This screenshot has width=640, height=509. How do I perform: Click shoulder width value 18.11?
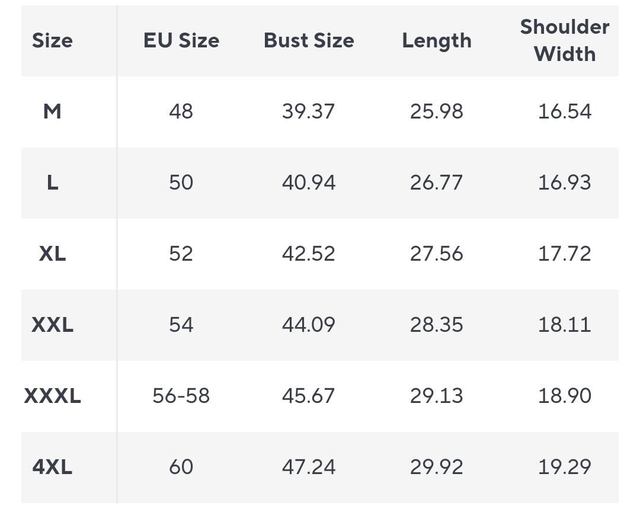[564, 325]
